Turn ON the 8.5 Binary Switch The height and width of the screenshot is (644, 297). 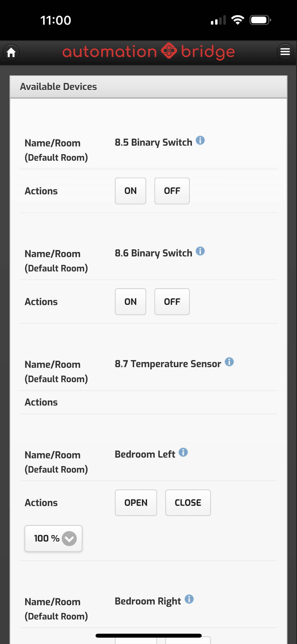130,191
